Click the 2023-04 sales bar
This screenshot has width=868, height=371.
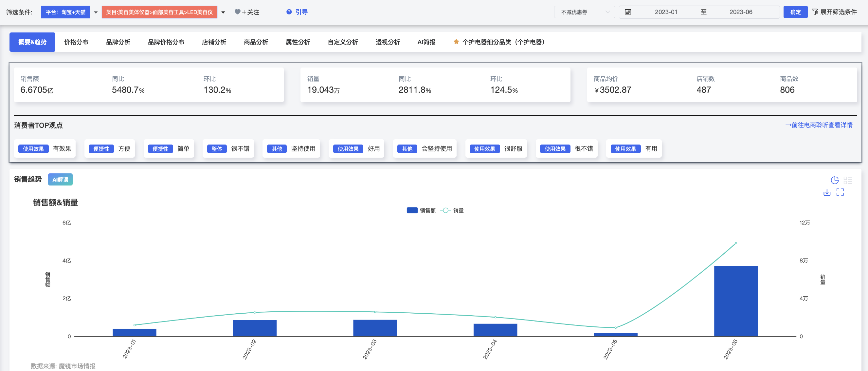[x=495, y=330]
